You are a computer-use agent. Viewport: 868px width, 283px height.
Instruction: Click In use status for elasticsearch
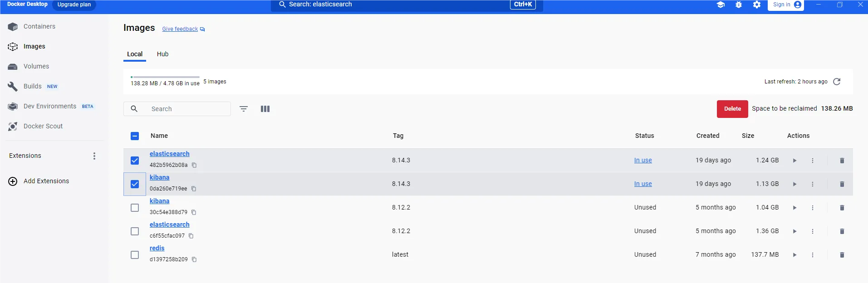(643, 160)
